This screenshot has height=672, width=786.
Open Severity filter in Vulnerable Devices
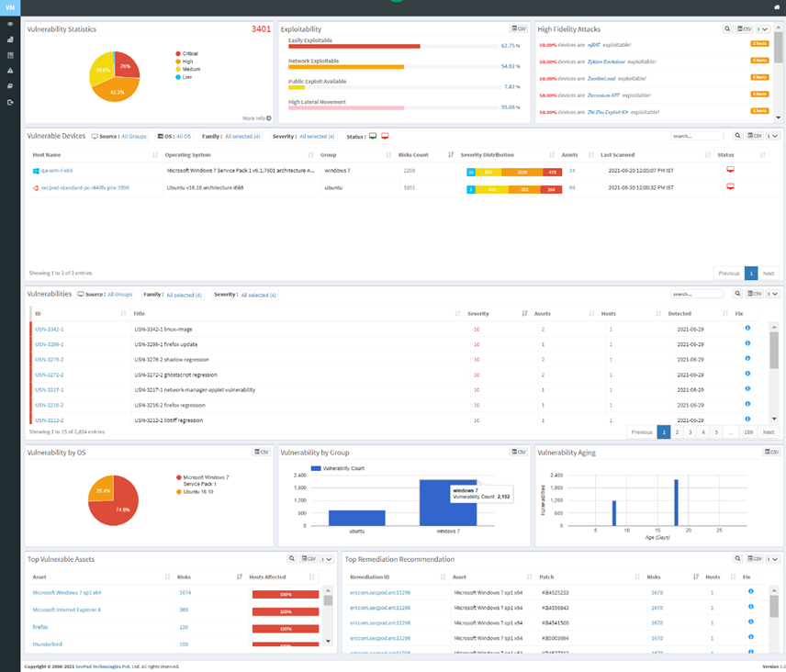pyautogui.click(x=303, y=136)
